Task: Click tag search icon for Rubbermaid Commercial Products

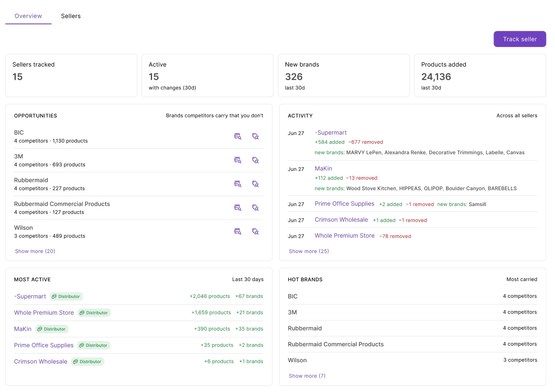Action: click(x=256, y=208)
